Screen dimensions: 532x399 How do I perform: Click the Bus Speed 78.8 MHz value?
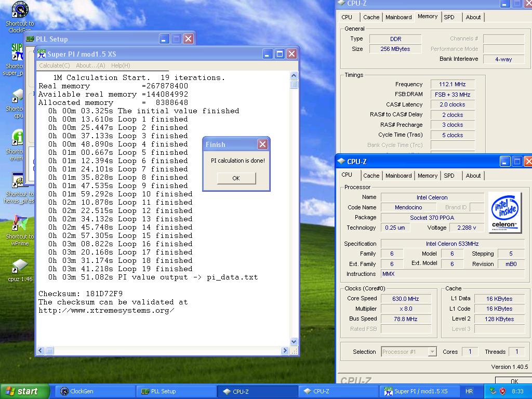coord(406,319)
